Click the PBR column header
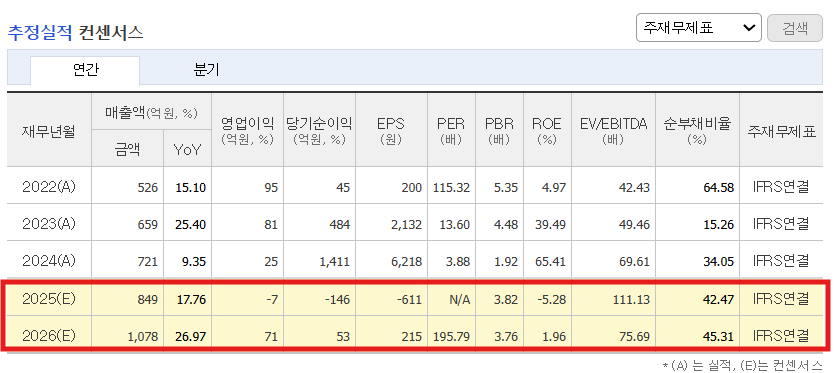Viewport: 837px width, 373px height. click(x=499, y=130)
